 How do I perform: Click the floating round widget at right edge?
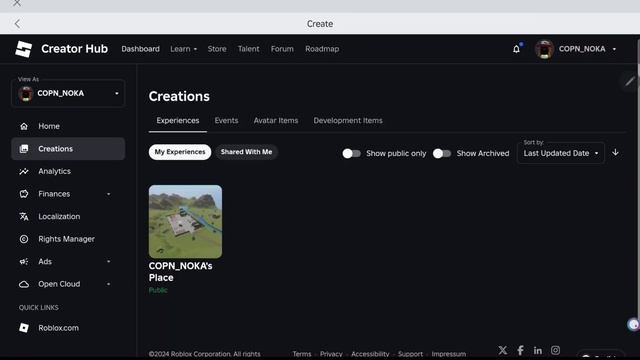(x=634, y=325)
